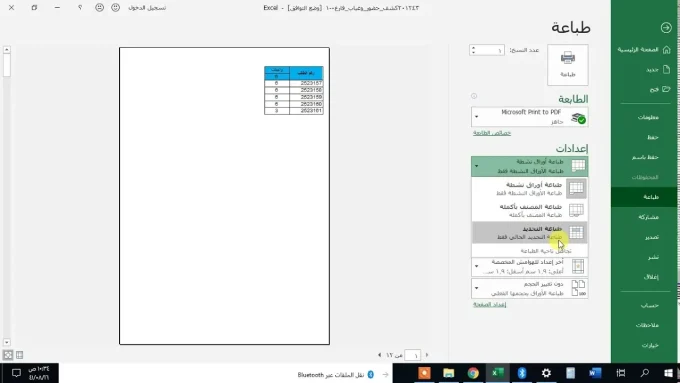Open Page Setup (إعداد الصفحة) link
680x383 pixels.
click(489, 304)
